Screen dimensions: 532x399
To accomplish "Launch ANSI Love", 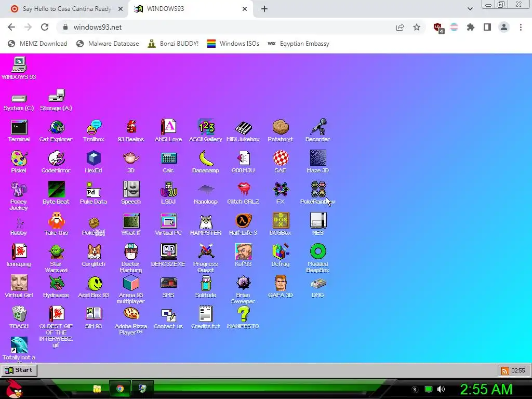I will click(168, 130).
